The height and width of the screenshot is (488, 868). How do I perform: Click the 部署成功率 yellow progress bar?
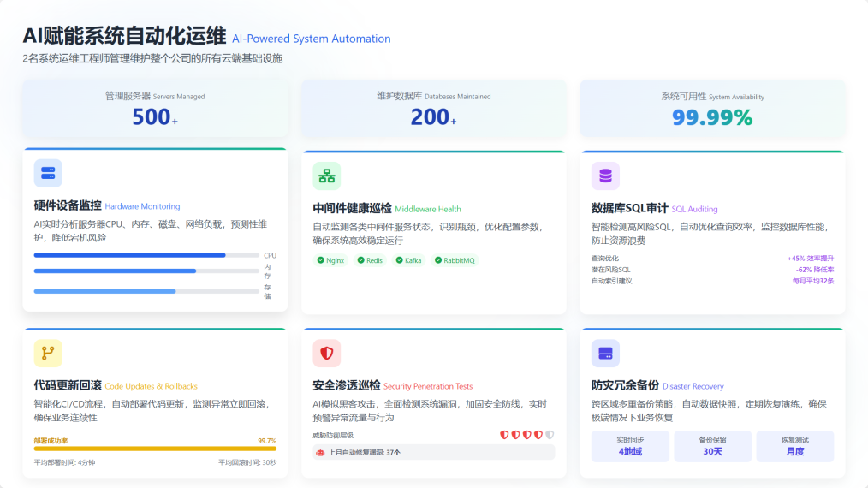click(x=155, y=448)
